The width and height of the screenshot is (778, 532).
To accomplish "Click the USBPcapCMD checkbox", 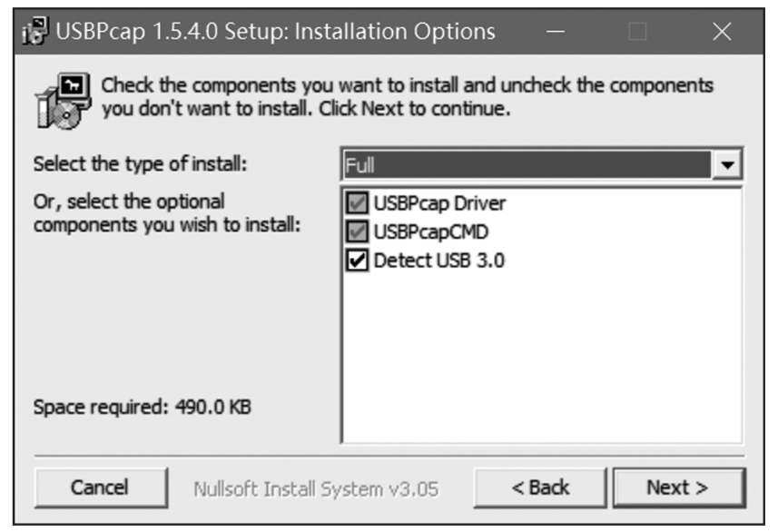I will pos(359,232).
